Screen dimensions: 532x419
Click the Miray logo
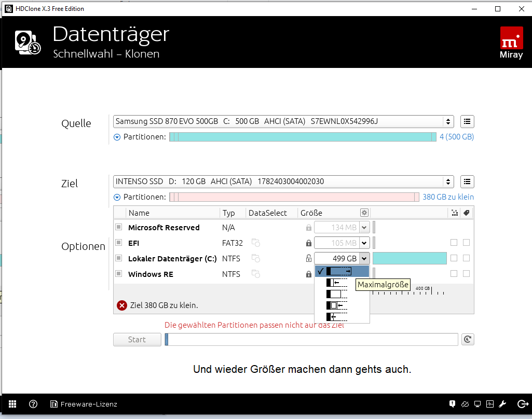coord(511,43)
